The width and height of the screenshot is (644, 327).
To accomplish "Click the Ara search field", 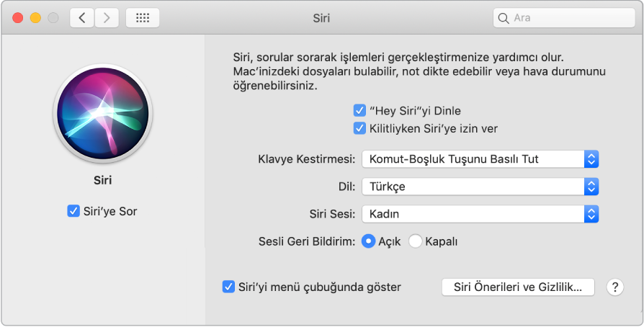I will [564, 18].
